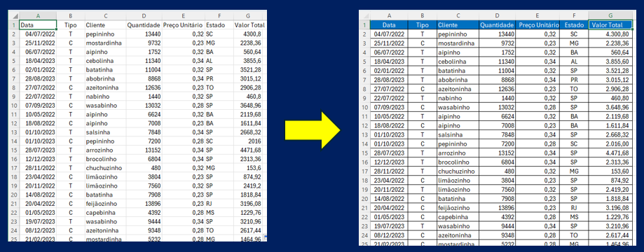The height and width of the screenshot is (252, 644).
Task: Select the blue Quantidade header cell
Action: click(497, 25)
